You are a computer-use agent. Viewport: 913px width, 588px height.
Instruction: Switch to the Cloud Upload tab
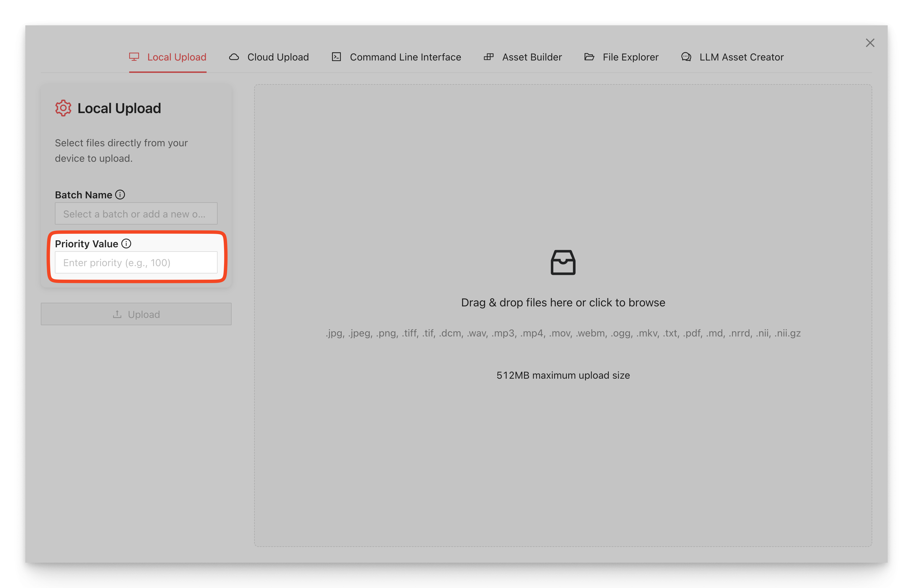coord(278,57)
